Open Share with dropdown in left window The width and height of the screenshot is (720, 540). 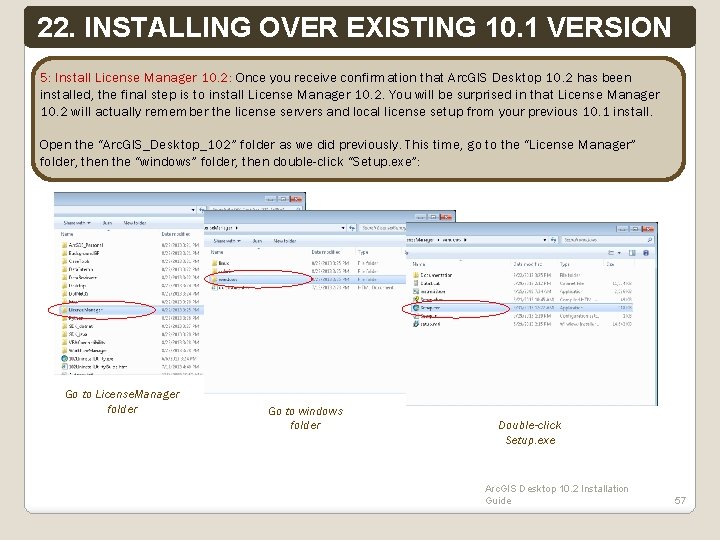[x=77, y=223]
